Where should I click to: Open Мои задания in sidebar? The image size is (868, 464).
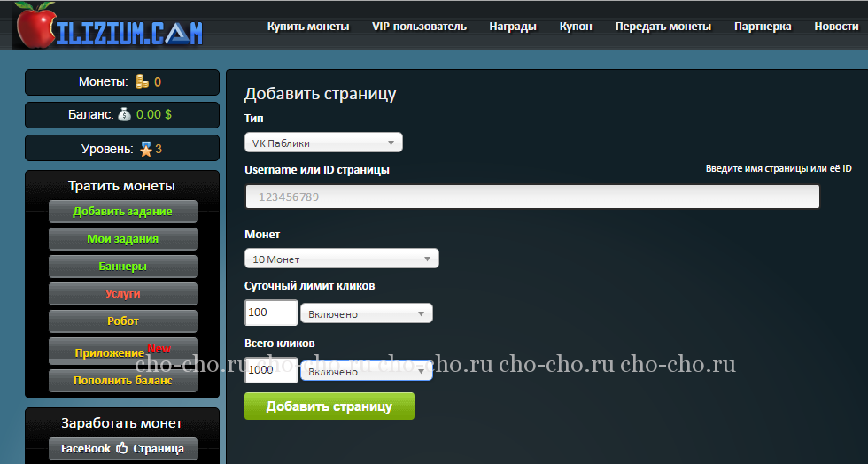click(x=123, y=239)
